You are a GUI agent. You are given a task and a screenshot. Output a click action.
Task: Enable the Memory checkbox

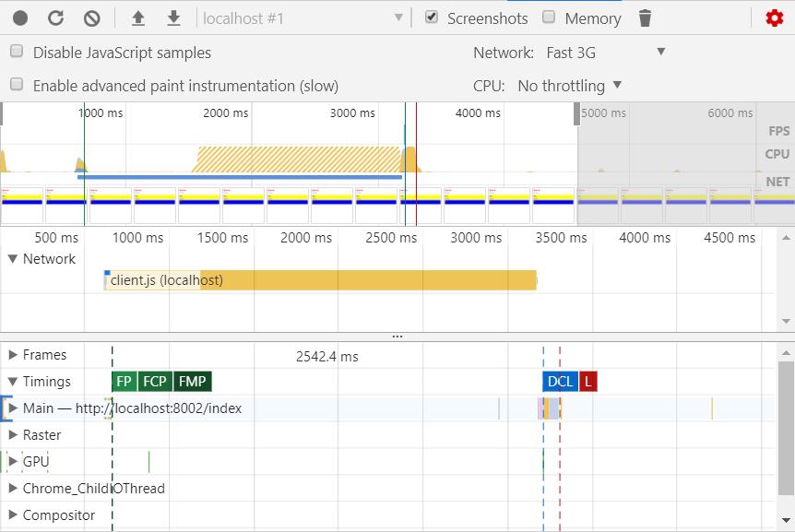pos(549,18)
